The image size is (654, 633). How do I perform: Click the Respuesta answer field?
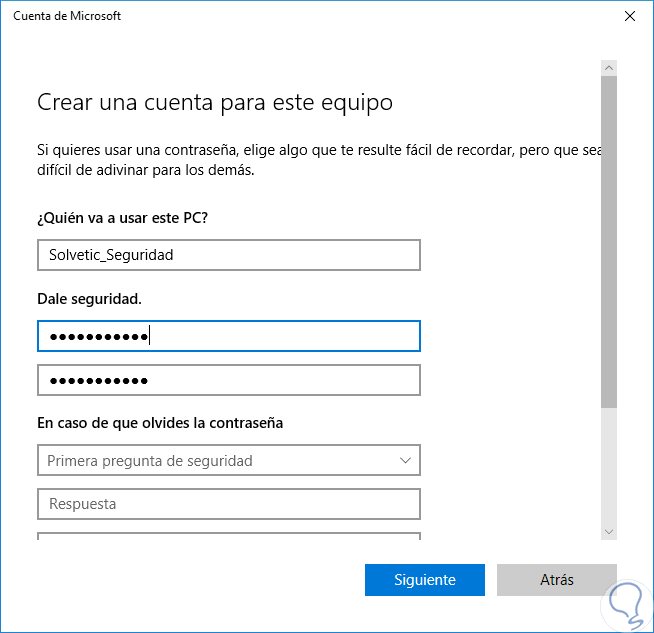[228, 504]
